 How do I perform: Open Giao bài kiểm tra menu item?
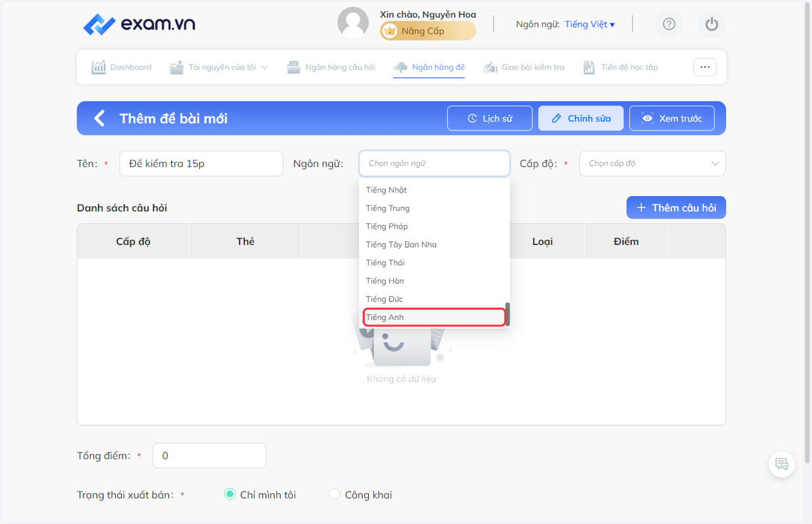524,67
